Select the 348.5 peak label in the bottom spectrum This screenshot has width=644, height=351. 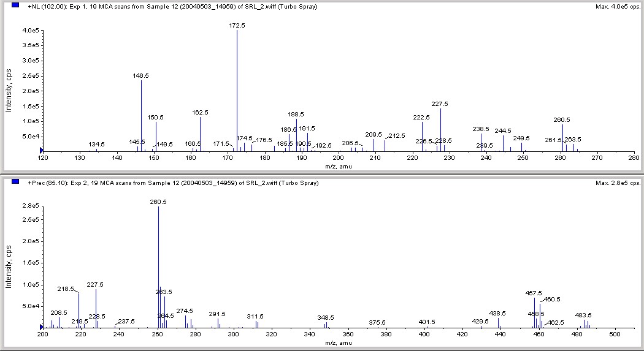tap(326, 318)
